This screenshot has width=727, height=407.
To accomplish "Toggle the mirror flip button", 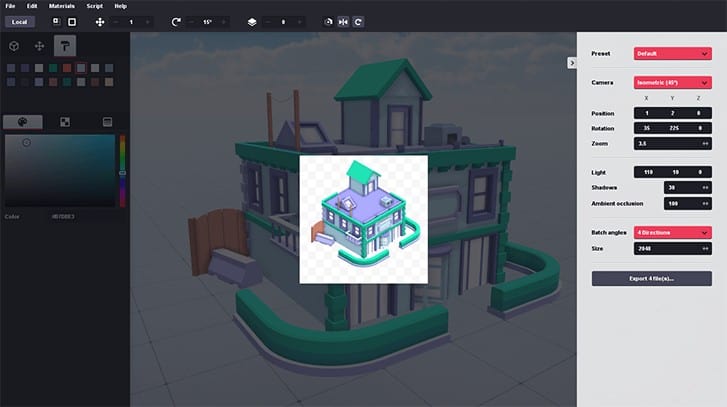I will (343, 22).
